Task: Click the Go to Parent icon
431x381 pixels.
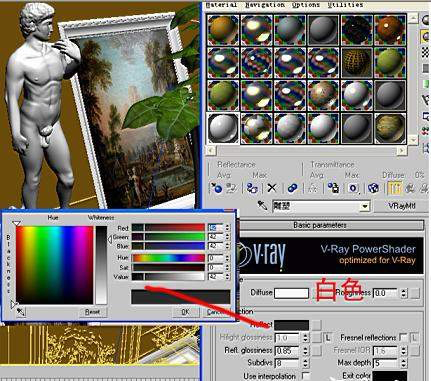Action: click(410, 188)
